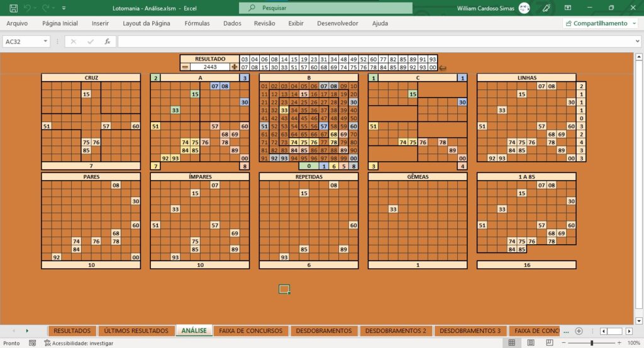This screenshot has width=644, height=348.
Task: Open the pen drawing mode icon
Action: coord(547,8)
